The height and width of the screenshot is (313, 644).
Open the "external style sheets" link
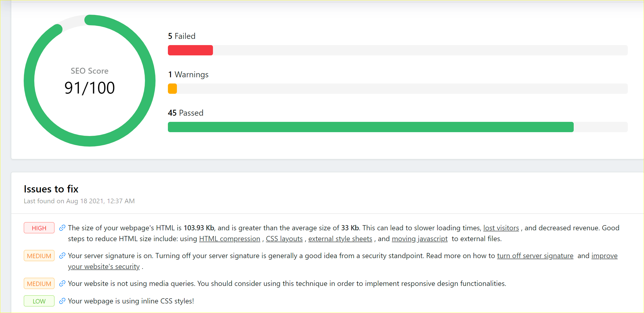pyautogui.click(x=340, y=239)
